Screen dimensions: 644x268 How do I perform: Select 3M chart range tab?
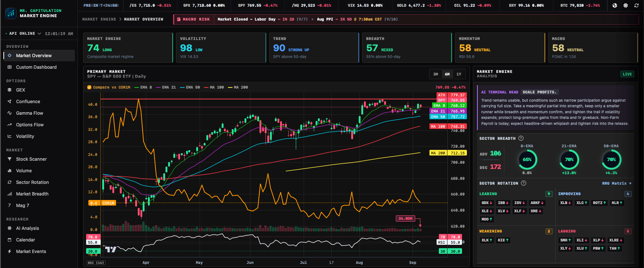pos(435,74)
